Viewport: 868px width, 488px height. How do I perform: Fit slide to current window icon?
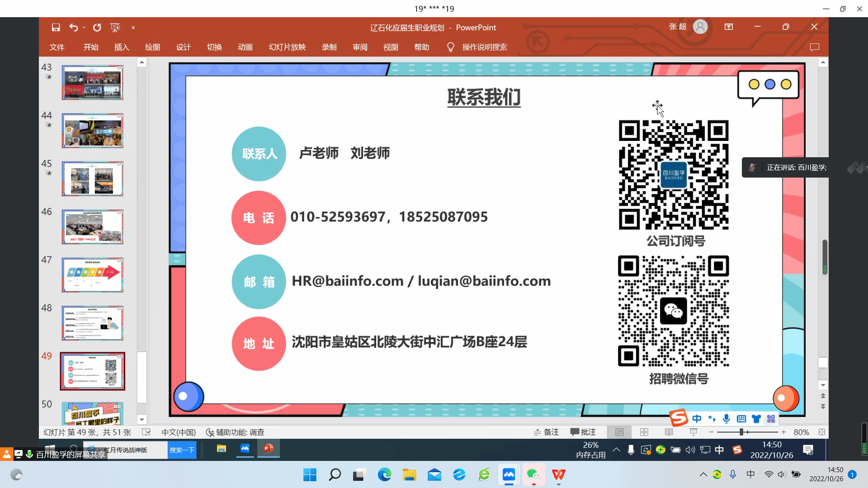(822, 432)
